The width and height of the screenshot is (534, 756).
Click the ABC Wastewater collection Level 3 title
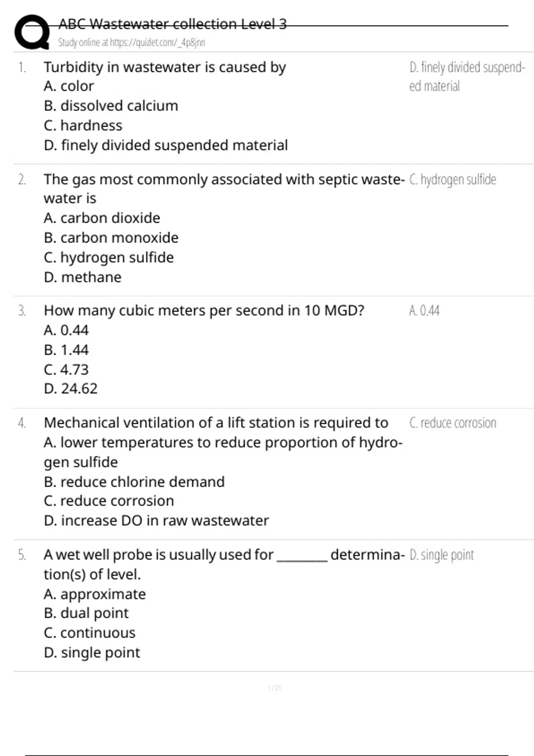(173, 24)
